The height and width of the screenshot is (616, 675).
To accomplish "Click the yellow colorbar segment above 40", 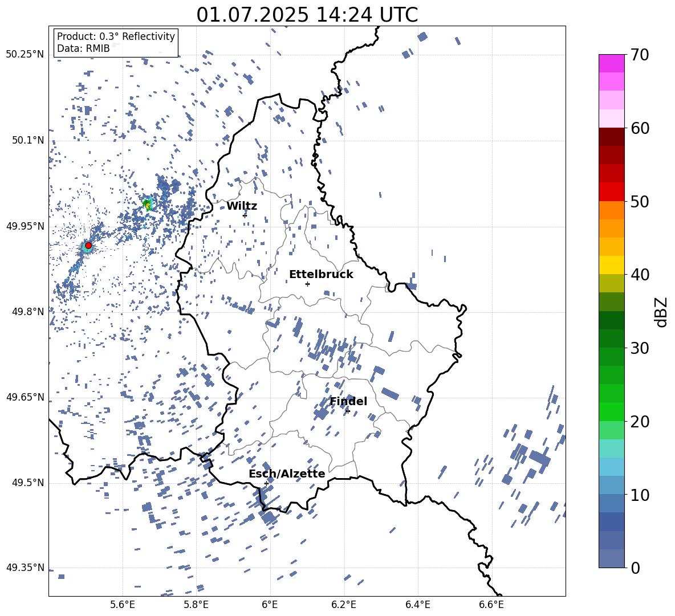I will pyautogui.click(x=611, y=265).
